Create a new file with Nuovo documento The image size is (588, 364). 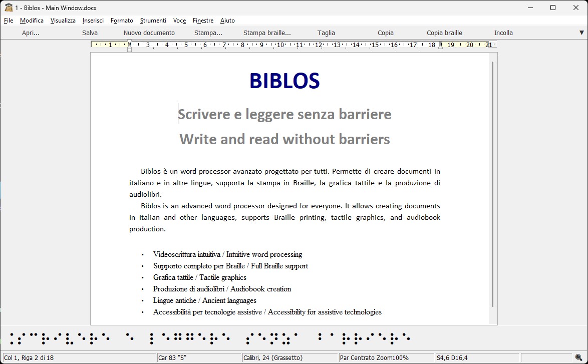click(149, 33)
